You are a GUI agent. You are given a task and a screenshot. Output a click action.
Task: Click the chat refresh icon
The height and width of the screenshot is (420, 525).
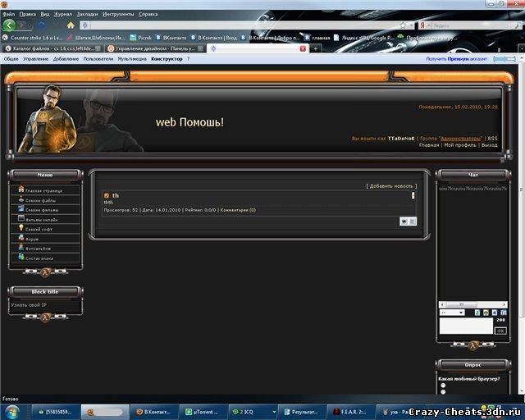pyautogui.click(x=477, y=313)
